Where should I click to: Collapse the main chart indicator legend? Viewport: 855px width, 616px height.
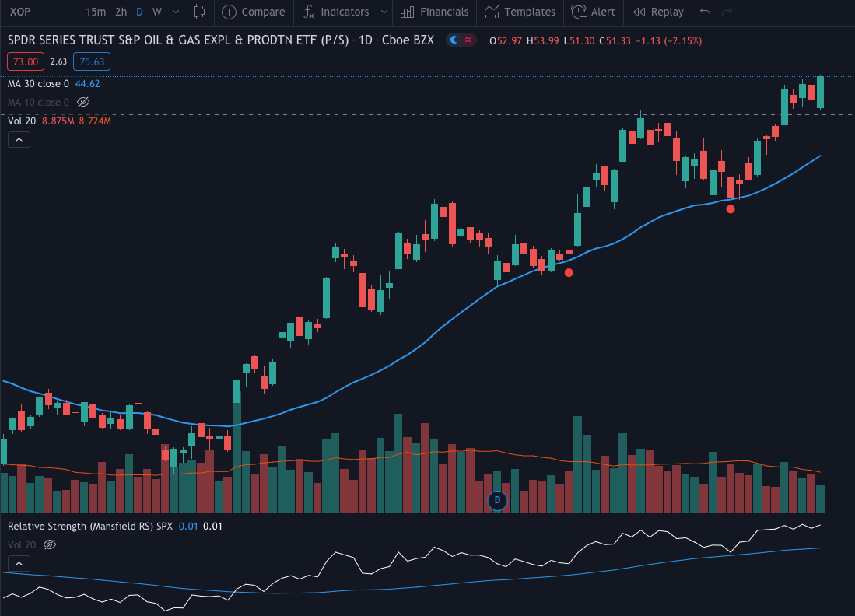(x=19, y=140)
